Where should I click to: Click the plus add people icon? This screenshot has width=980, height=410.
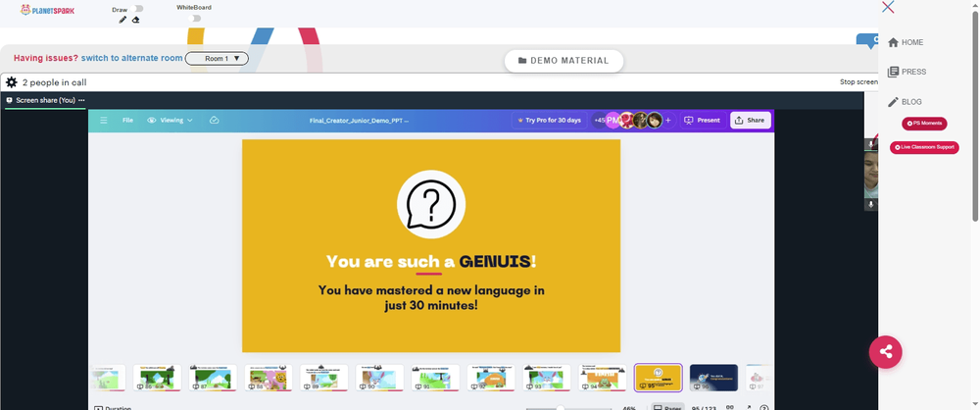coord(668,121)
